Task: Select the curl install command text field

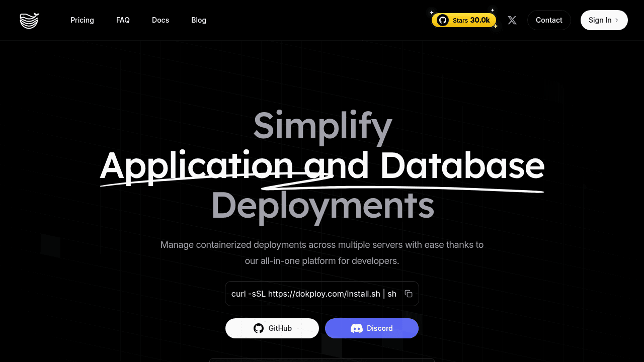Action: [x=313, y=294]
